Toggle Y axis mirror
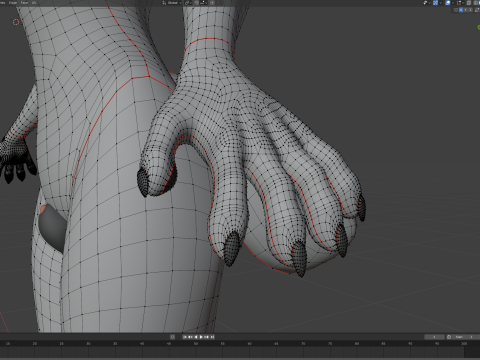480x360 pixels. [466, 10]
